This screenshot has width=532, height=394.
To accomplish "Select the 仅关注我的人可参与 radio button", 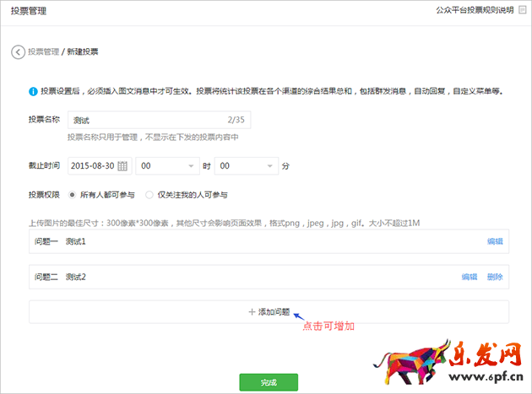I will [149, 195].
